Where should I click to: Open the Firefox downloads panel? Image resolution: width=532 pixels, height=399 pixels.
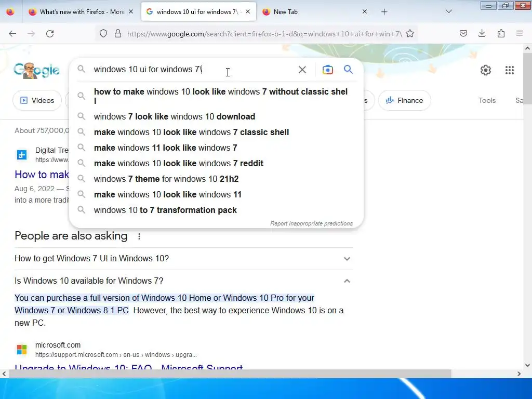click(482, 33)
